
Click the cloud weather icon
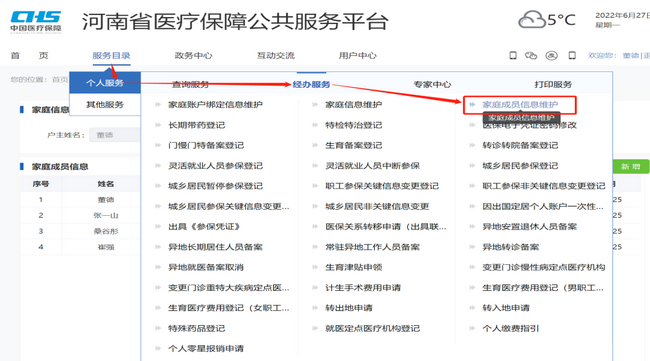pyautogui.click(x=532, y=19)
